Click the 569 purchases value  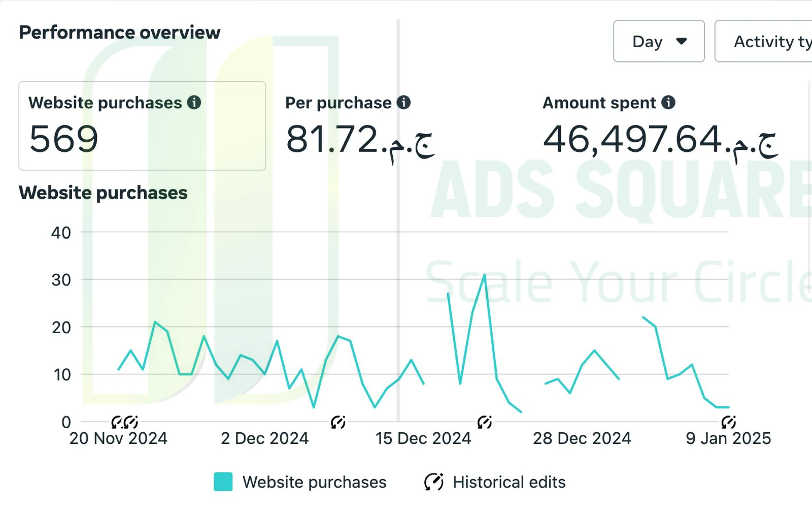click(x=64, y=139)
